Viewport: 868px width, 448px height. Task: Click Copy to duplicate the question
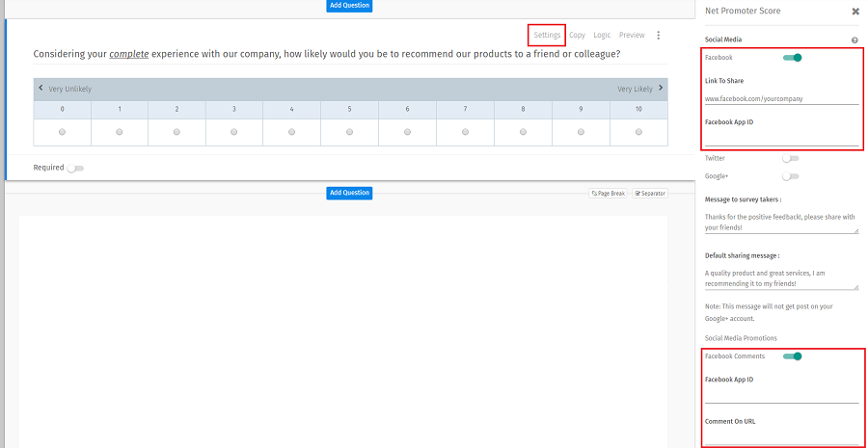(x=577, y=35)
